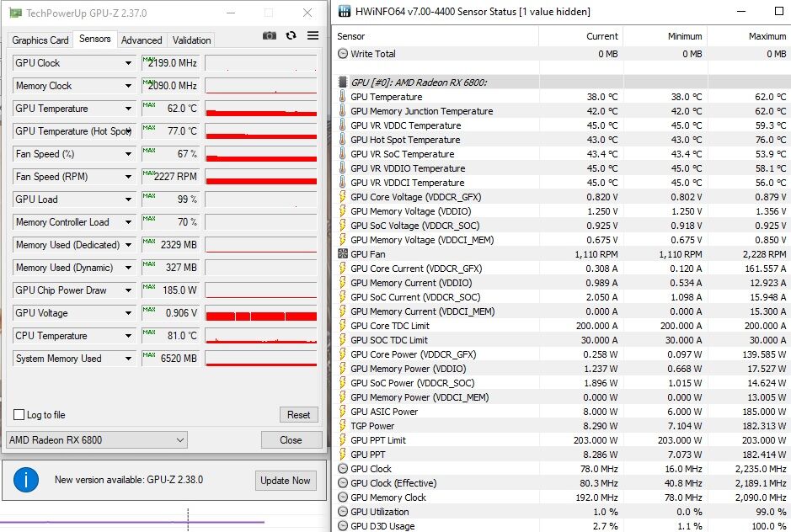Click the Fan Speed (RPM) history graph
This screenshot has width=791, height=532.
[x=261, y=177]
